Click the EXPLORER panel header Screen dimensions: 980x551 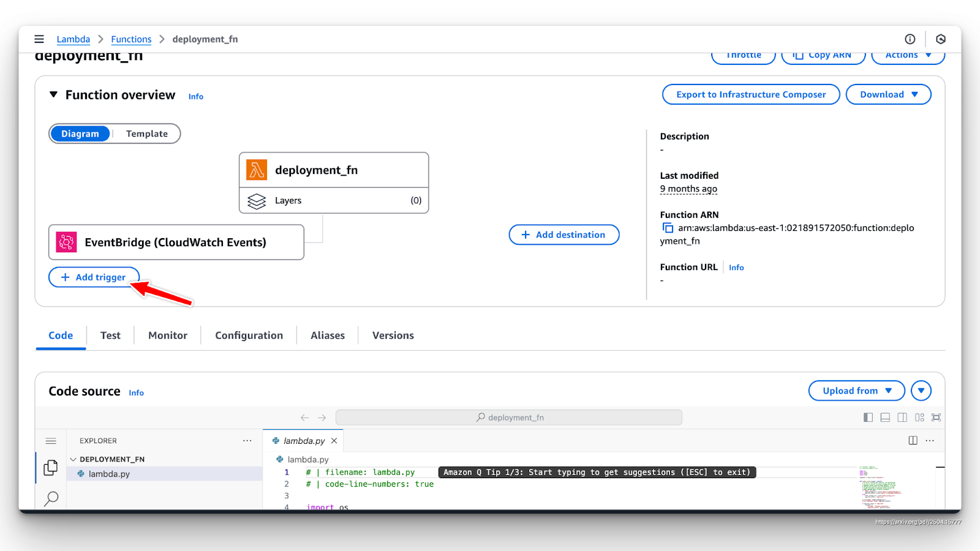pos(98,441)
